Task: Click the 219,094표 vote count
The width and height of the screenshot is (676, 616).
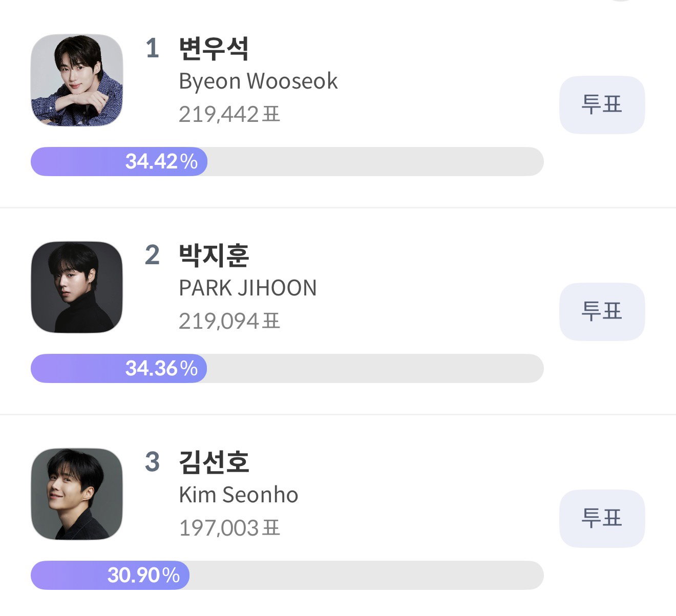Action: click(229, 322)
